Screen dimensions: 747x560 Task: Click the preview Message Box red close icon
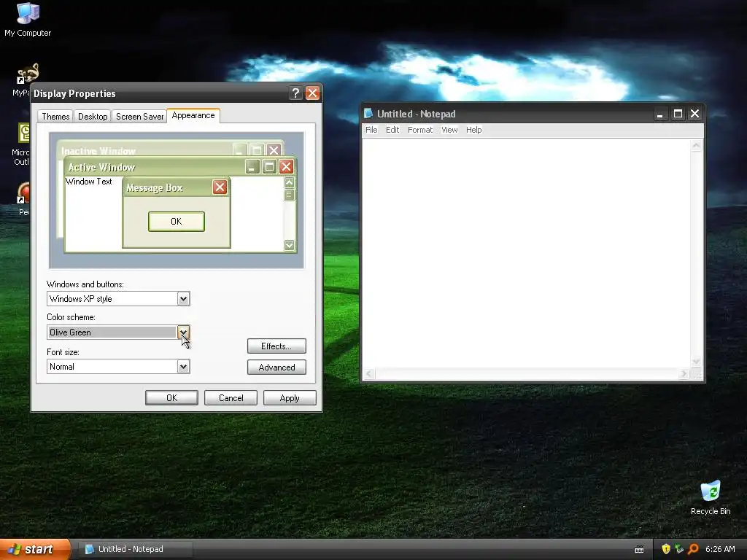pyautogui.click(x=220, y=187)
